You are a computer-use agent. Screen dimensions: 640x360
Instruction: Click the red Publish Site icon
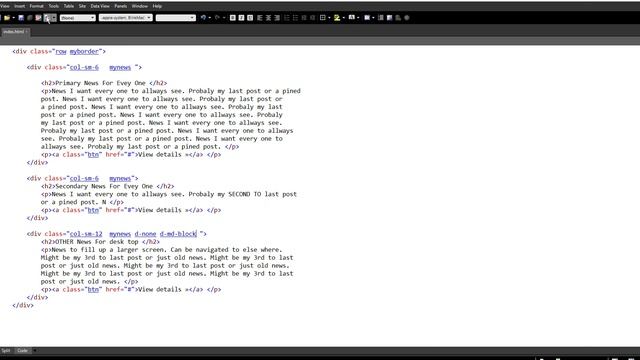(38, 18)
